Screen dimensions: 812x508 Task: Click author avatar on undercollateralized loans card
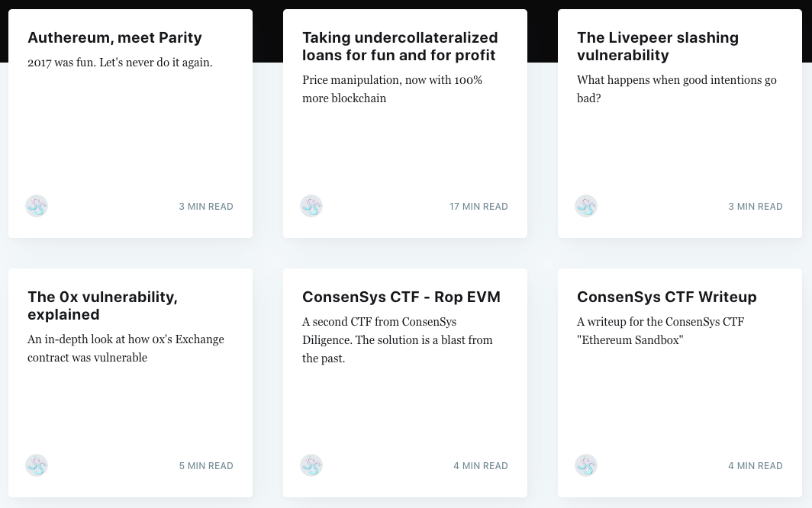point(311,206)
